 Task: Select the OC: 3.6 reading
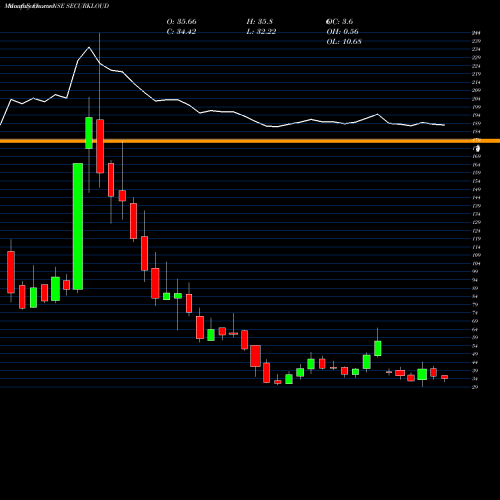339,22
